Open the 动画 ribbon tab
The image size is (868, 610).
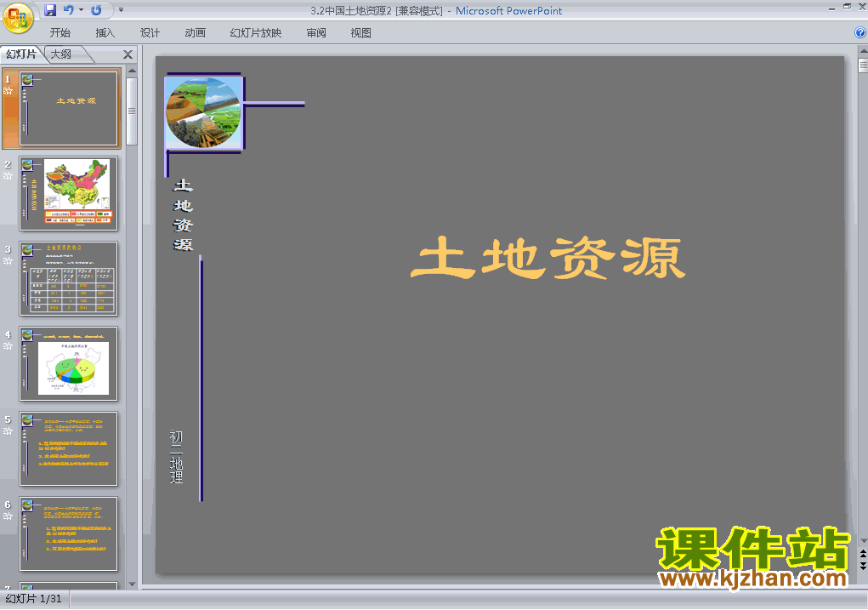pyautogui.click(x=195, y=32)
